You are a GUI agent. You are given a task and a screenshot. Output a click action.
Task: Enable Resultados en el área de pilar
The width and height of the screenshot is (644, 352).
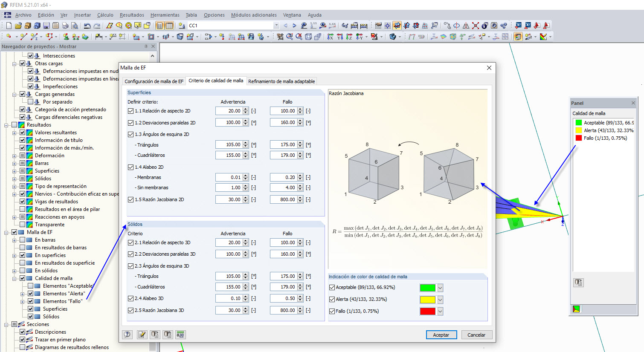[22, 209]
